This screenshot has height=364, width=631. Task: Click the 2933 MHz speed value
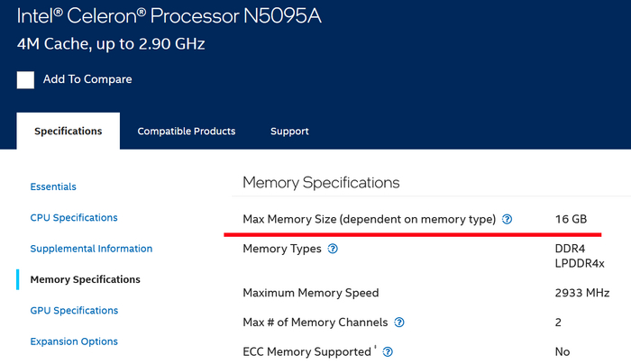tap(582, 293)
